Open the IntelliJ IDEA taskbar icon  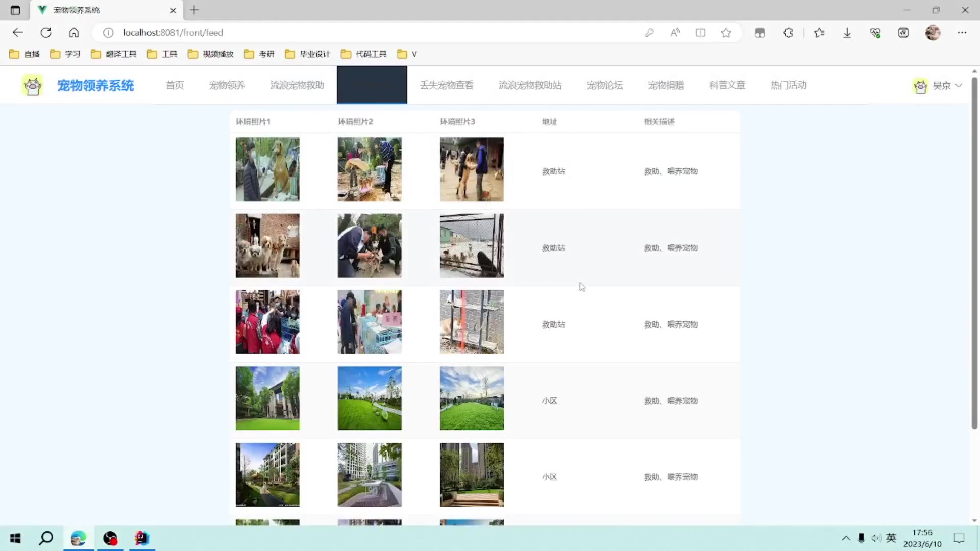141,538
